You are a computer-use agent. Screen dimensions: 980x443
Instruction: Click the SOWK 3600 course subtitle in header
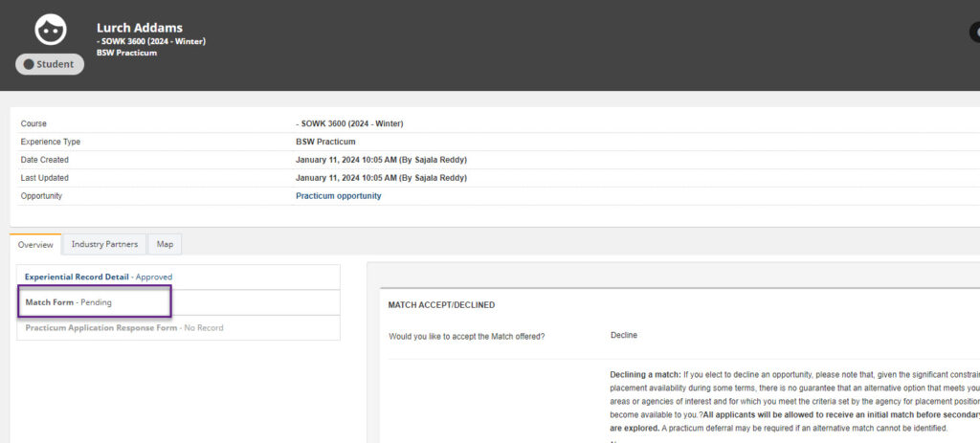pos(152,41)
